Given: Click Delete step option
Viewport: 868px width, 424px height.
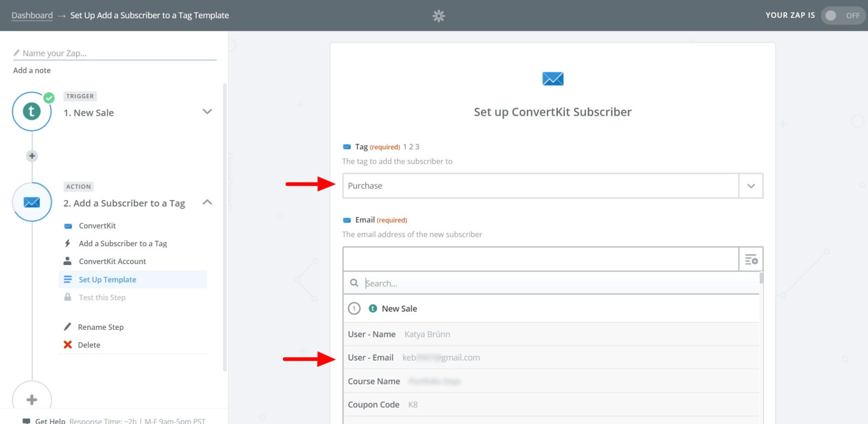Looking at the screenshot, I should pyautogui.click(x=89, y=345).
